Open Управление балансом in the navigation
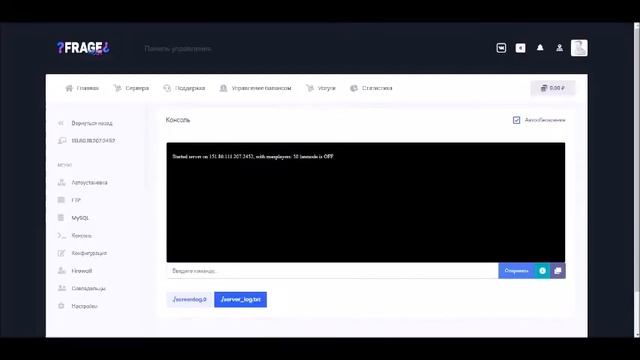This screenshot has height=360, width=640. click(256, 88)
